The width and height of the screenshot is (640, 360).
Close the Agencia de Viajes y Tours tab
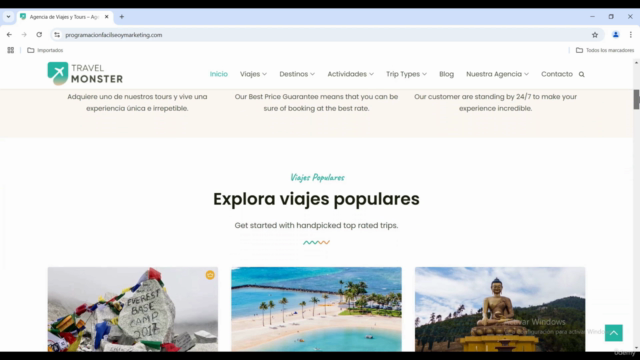coord(107,17)
